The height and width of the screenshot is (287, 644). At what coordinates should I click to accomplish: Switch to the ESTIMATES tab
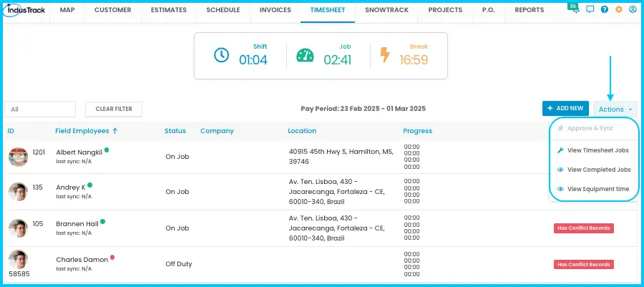click(x=169, y=10)
